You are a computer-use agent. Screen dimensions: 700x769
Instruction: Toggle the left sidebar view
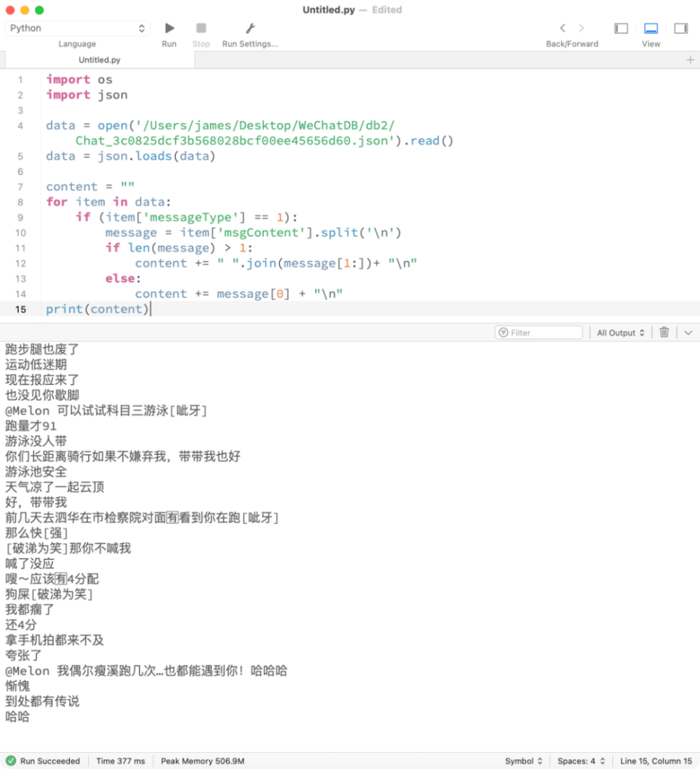(621, 29)
